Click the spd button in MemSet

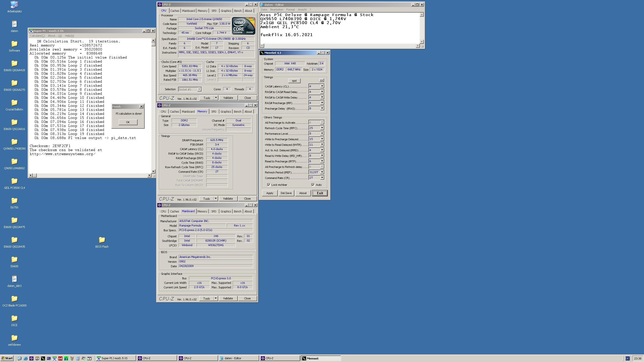[294, 81]
